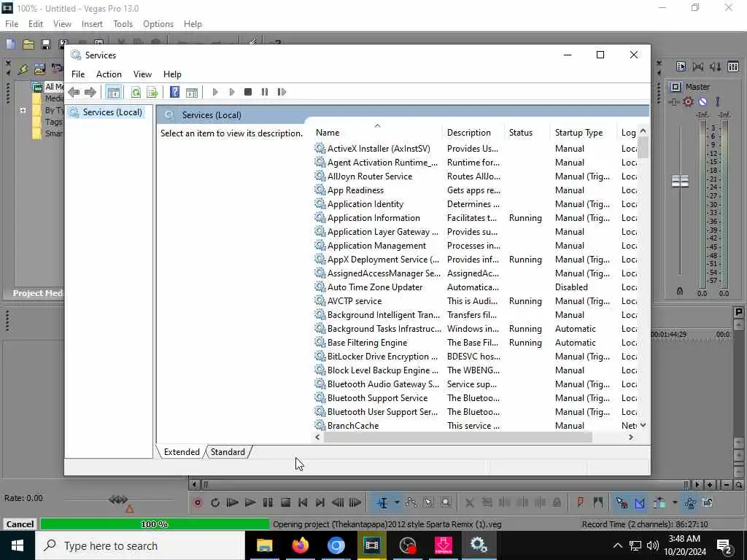Screen dimensions: 747x560
Task: Open View menu in Services window
Action: pyautogui.click(x=142, y=74)
